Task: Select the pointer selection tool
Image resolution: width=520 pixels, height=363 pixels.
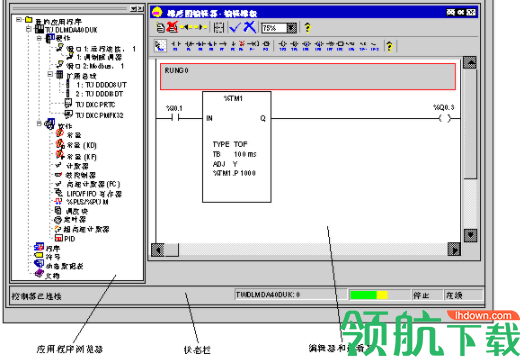Action: tap(160, 46)
